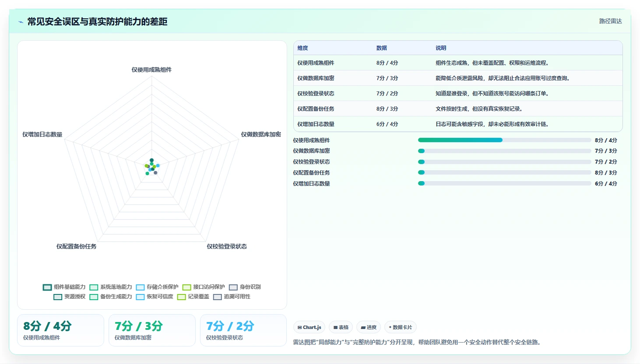640x364 pixels.
Task: Click the 仅做数据库加密 progress bar
Action: click(x=504, y=151)
